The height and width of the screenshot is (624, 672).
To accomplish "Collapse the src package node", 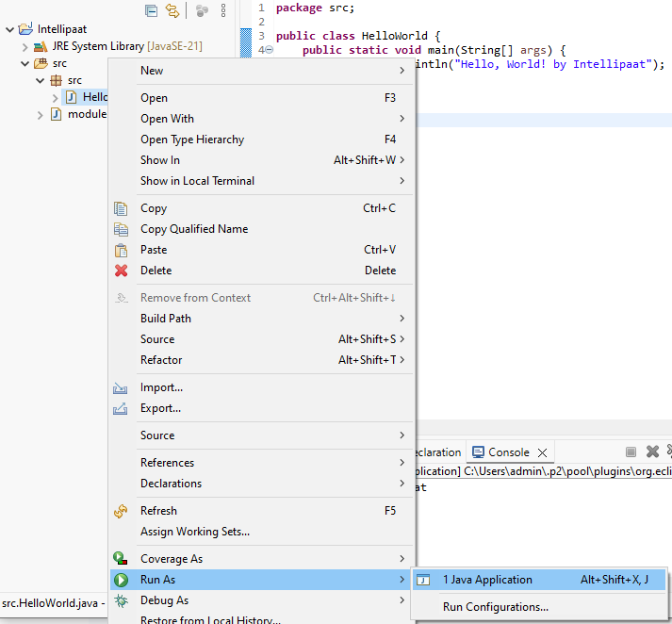I will click(40, 80).
